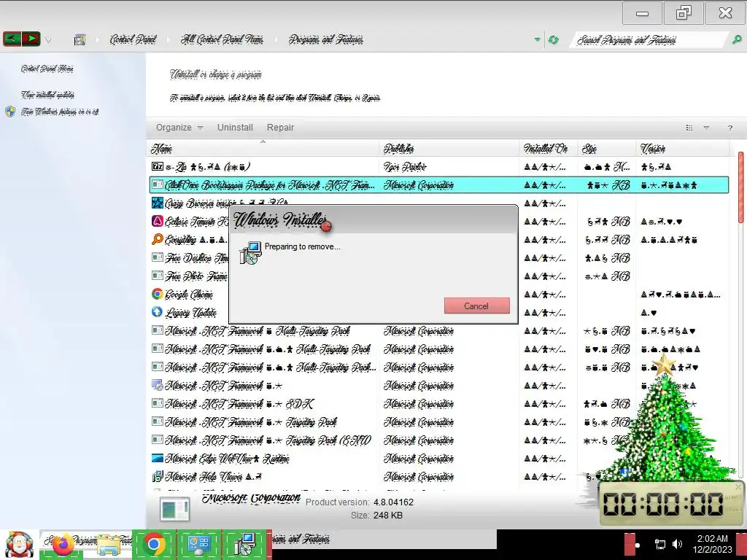The image size is (747, 560).
Task: Click the Product version value 4.8.04162
Action: click(x=393, y=502)
